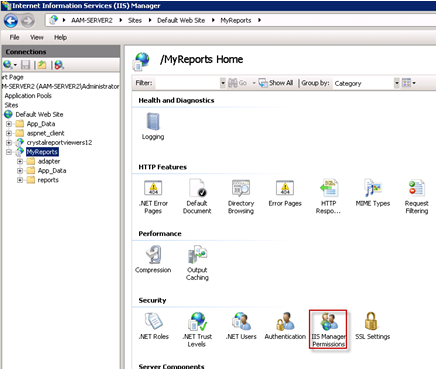Click the Go filter button
Image resolution: width=436 pixels, height=369 pixels.
coord(237,83)
